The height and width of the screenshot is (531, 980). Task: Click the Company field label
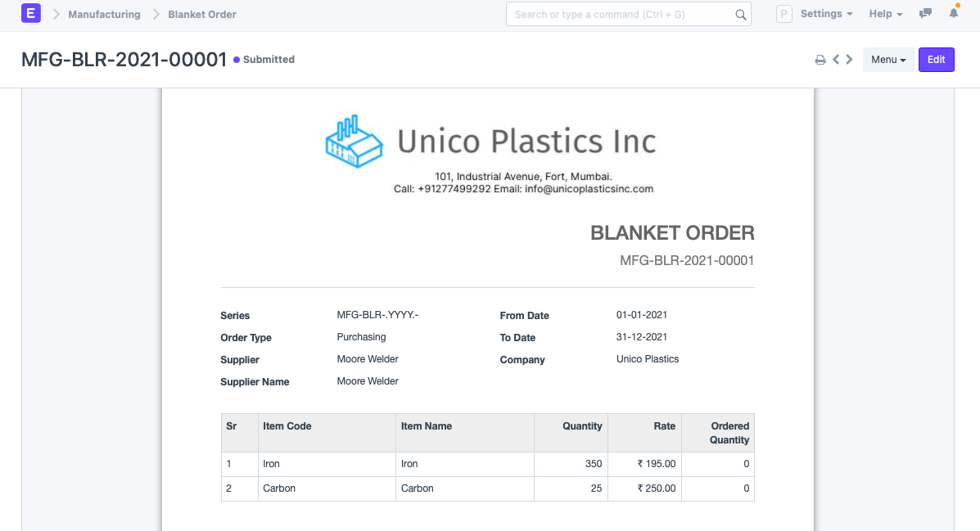point(522,359)
